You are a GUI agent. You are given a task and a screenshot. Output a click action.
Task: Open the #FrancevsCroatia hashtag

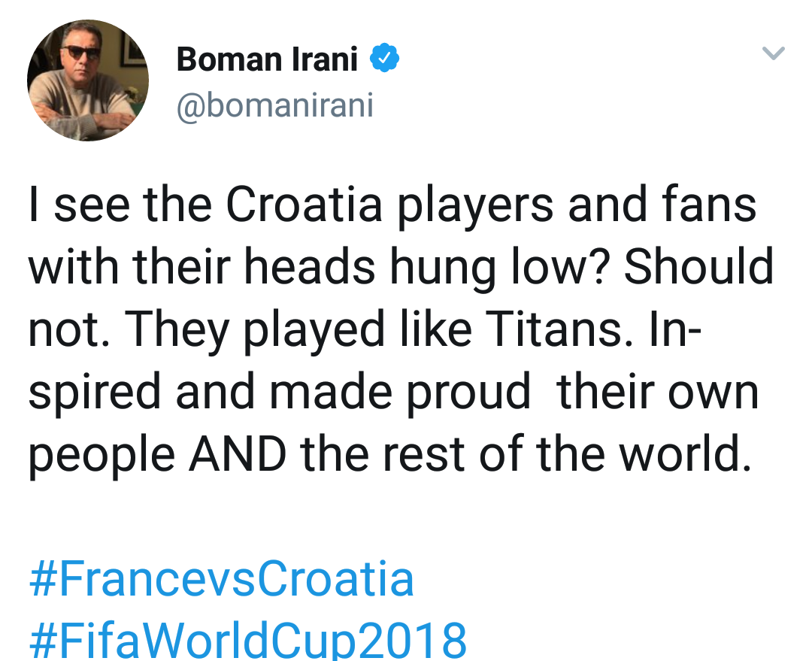click(x=222, y=580)
